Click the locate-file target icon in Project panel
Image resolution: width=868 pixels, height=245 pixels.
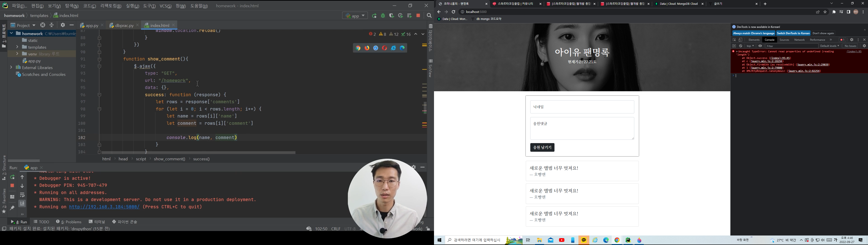point(43,25)
